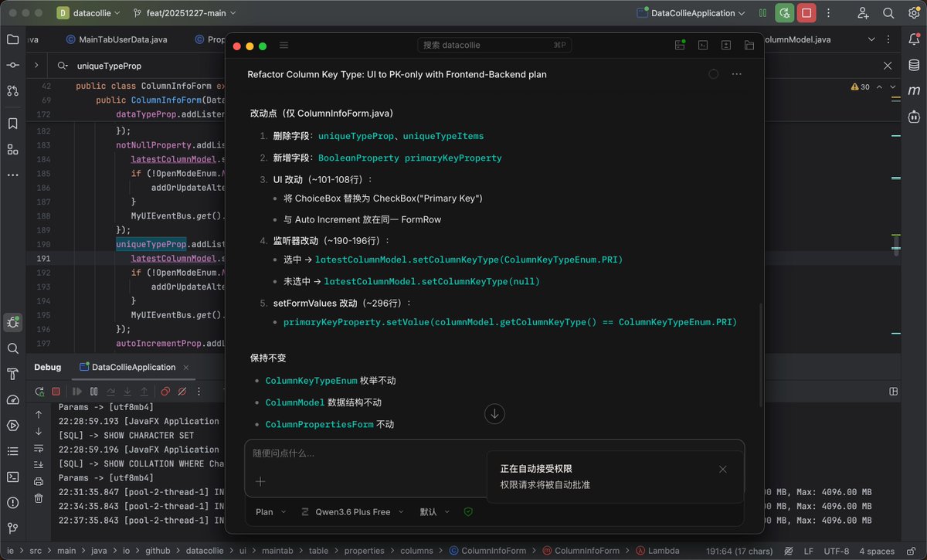Toggle scroll to end of console
Screen dimensions: 927x560
[x=39, y=464]
